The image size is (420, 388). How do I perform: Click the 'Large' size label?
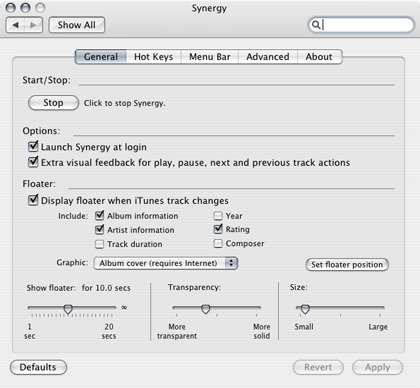coord(378,327)
